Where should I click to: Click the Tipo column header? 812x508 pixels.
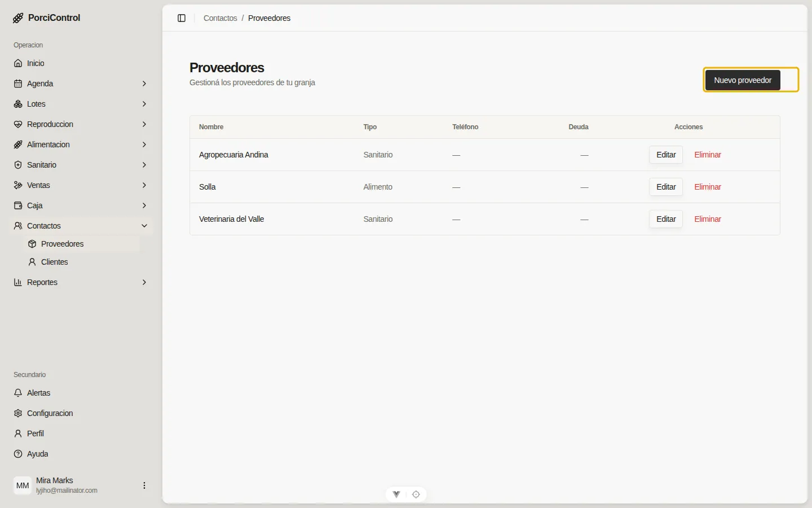[370, 127]
